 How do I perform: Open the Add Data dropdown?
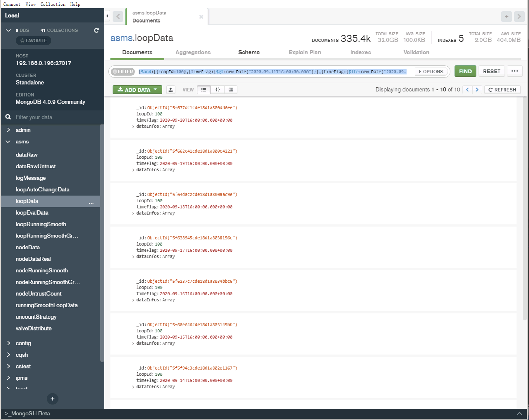(x=137, y=90)
